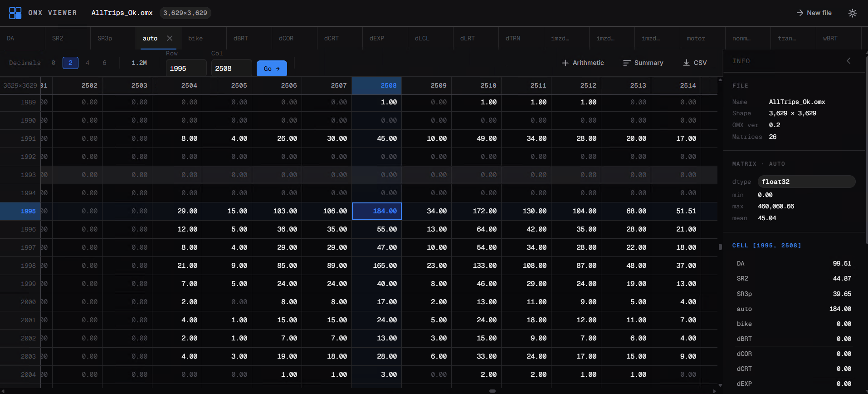This screenshot has height=394, width=868.
Task: Set decimals to 4
Action: pos(88,63)
